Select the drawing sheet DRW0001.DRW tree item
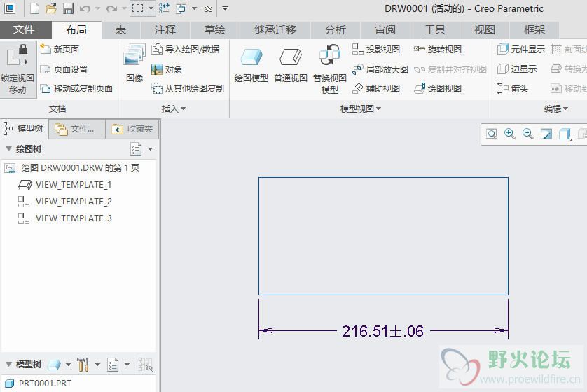Image resolution: width=587 pixels, height=392 pixels. coord(72,167)
